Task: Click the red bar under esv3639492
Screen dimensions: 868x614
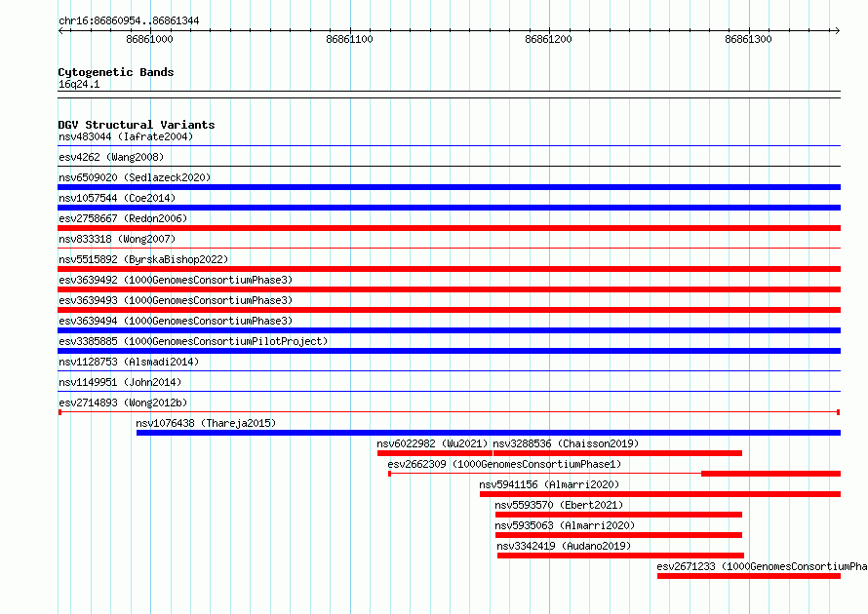Action: [449, 289]
